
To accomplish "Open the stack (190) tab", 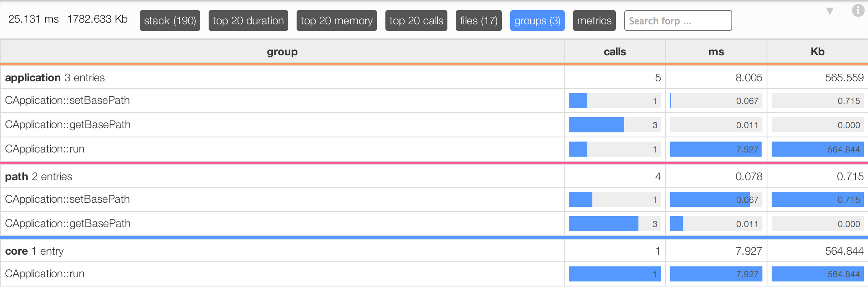I will tap(170, 21).
